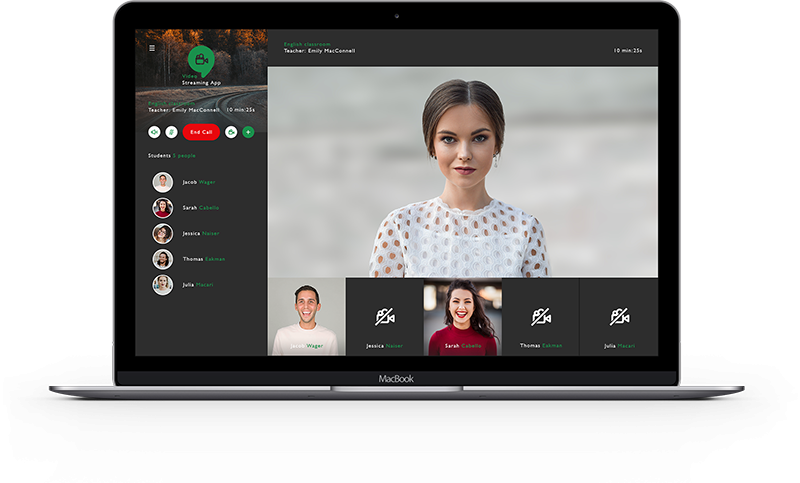Click Teacher: Emily MacConnell in top header
800x483 pixels.
(319, 50)
